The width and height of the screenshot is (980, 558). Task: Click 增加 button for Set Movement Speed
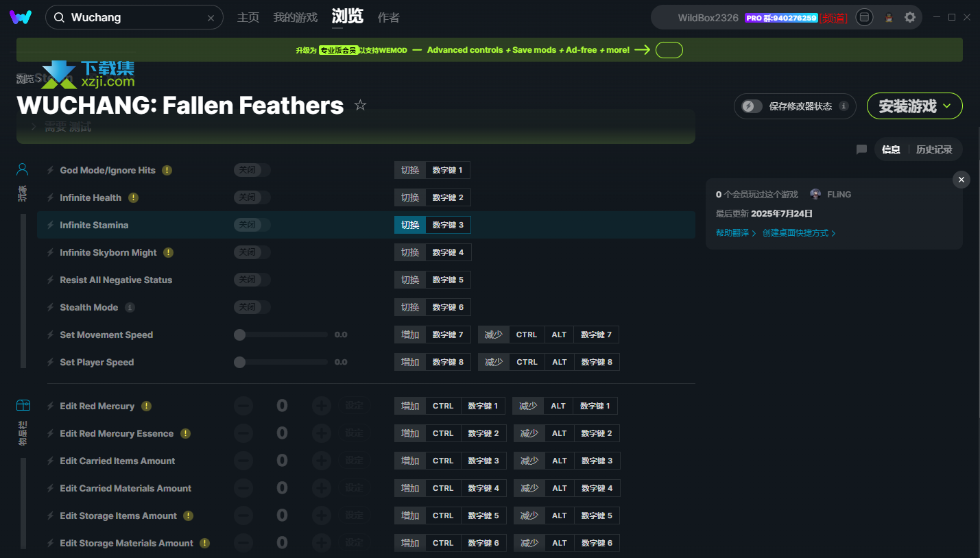pos(410,335)
